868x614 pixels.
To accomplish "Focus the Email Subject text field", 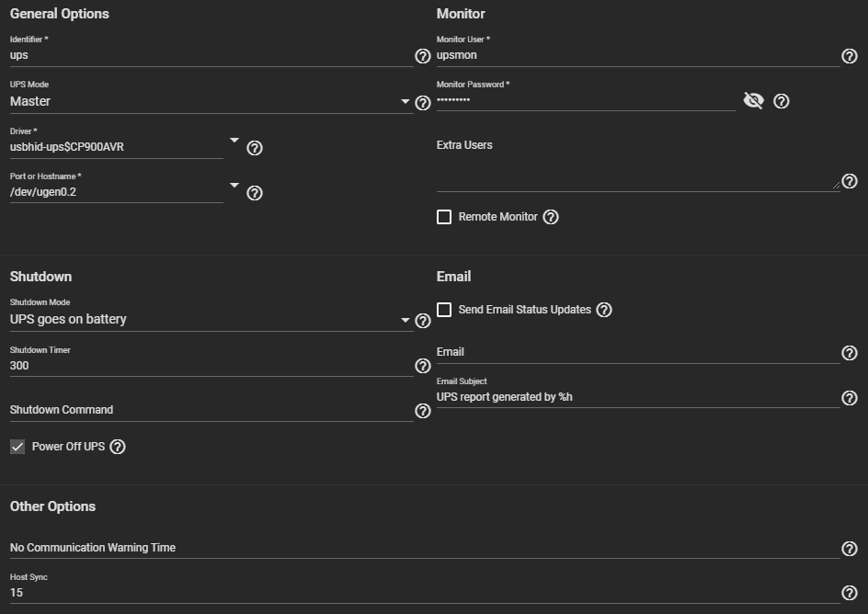I will 637,398.
